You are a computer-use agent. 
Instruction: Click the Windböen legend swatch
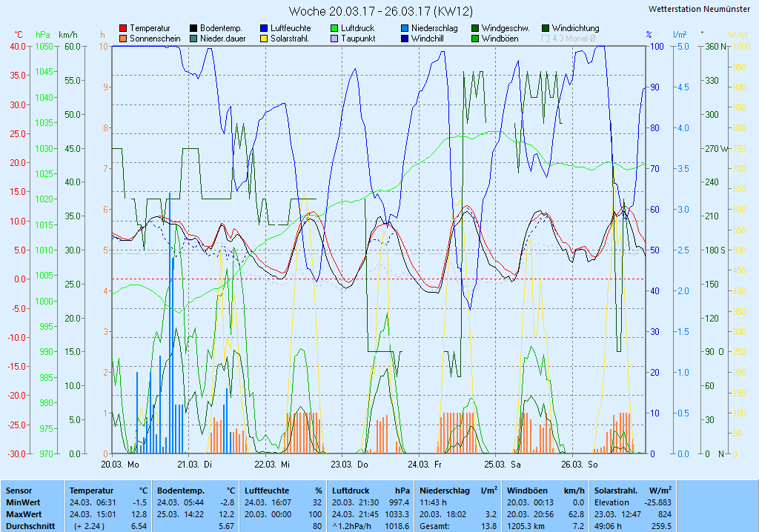tap(475, 39)
